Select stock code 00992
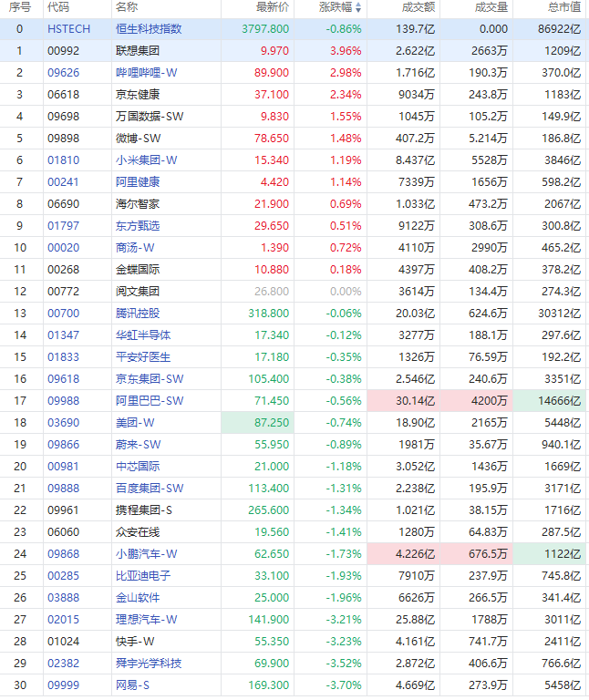This screenshot has height=700, width=589. click(64, 51)
